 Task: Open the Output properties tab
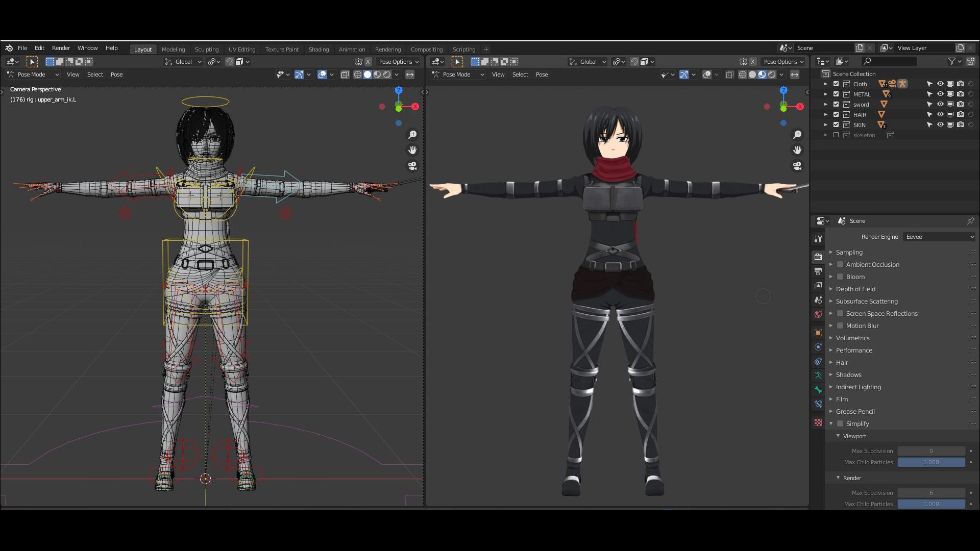pos(818,271)
